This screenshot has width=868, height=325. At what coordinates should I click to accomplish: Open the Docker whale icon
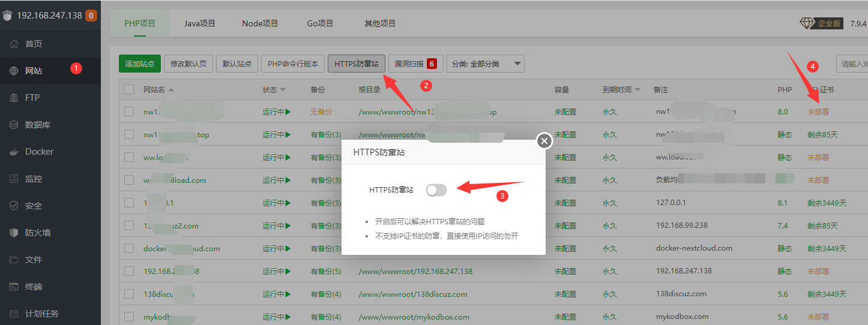[14, 152]
